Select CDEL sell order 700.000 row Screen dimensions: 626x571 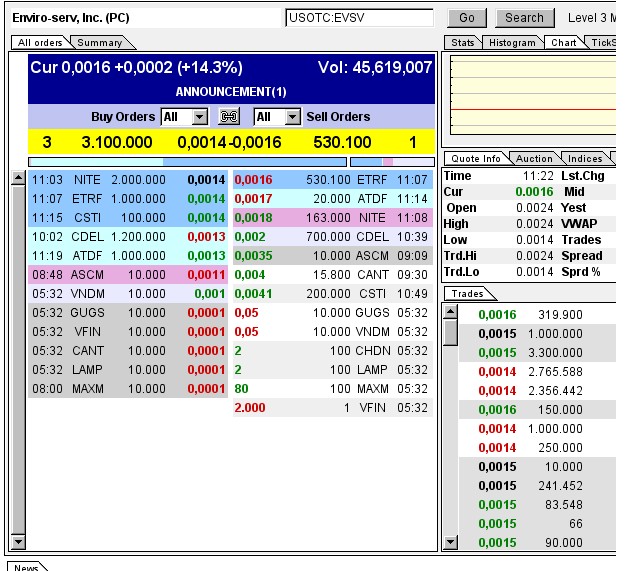[333, 237]
